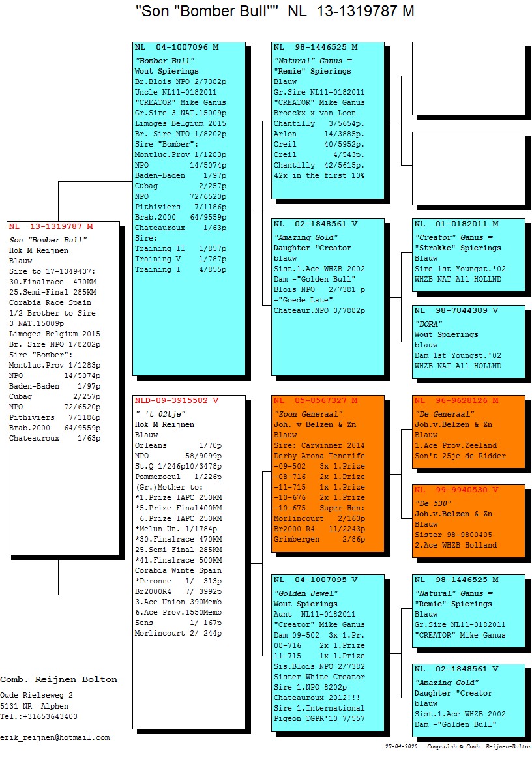Click the telephone number +31653643403
Viewport: 532px width, 764px height.
38,716
